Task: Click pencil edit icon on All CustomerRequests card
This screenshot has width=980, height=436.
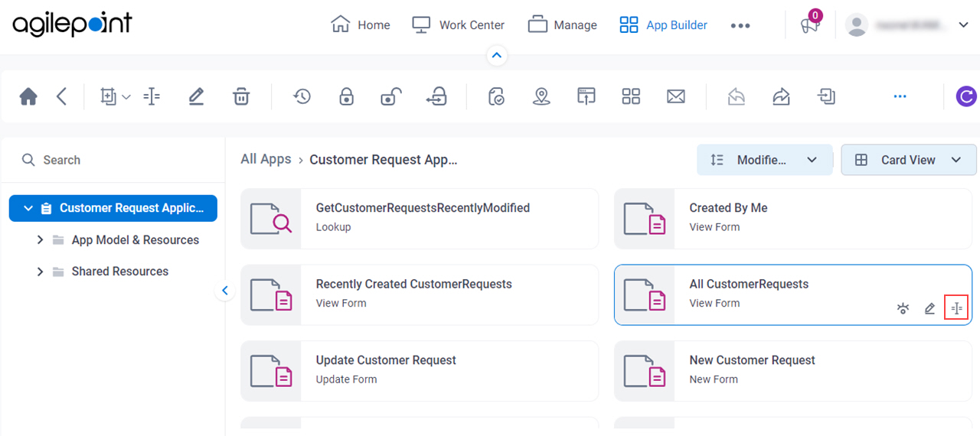Action: coord(929,308)
